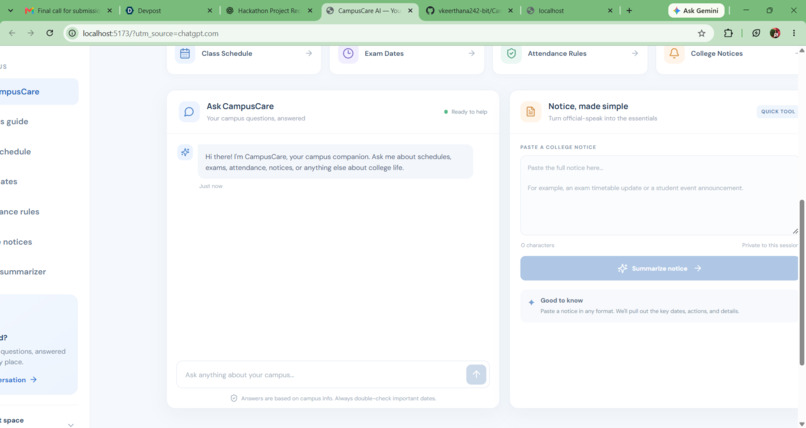Click the sparkle assistant avatar in chat
806x428 pixels.
coord(185,152)
